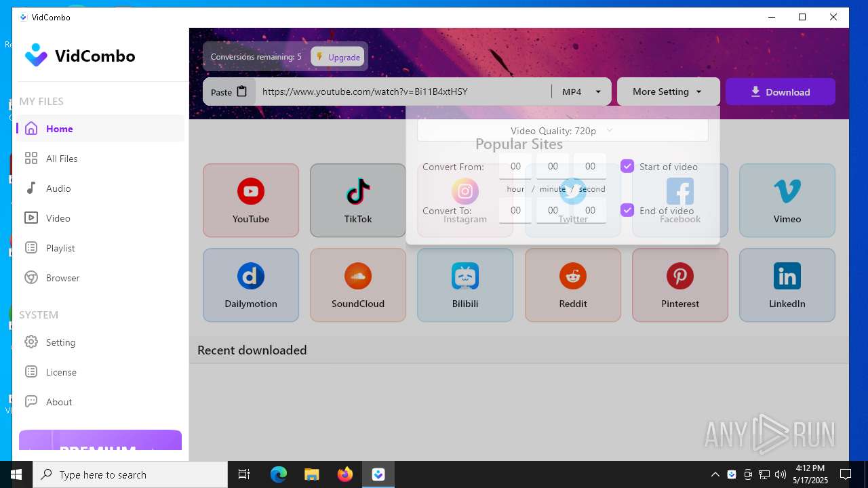Open the Reddit site tile
The width and height of the screenshot is (868, 488).
tap(573, 285)
